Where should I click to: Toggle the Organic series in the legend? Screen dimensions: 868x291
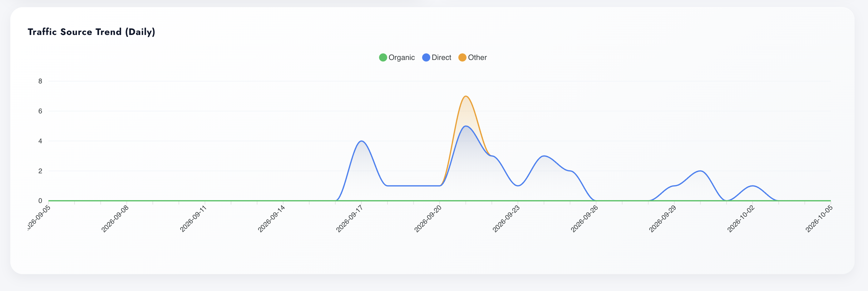coord(397,57)
